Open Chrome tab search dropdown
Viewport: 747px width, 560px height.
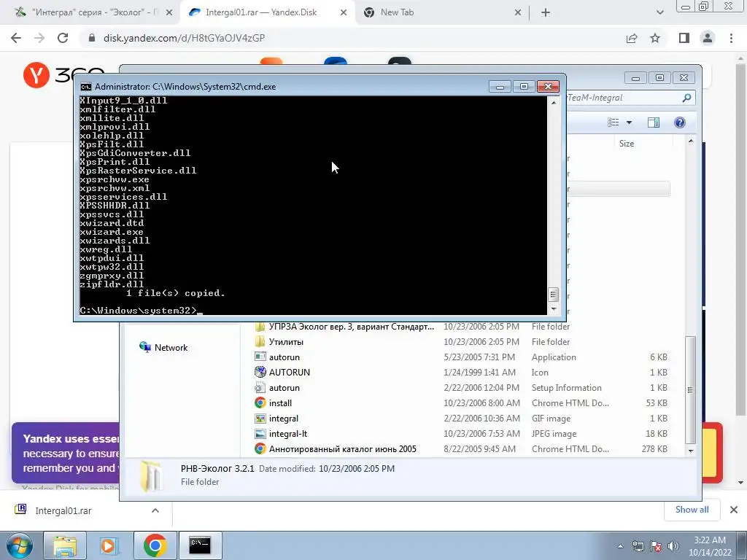[x=659, y=13]
